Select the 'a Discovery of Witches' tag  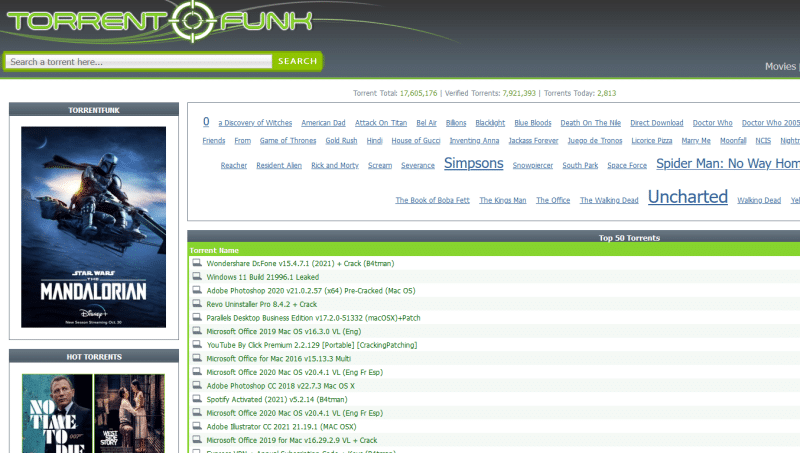coord(255,123)
